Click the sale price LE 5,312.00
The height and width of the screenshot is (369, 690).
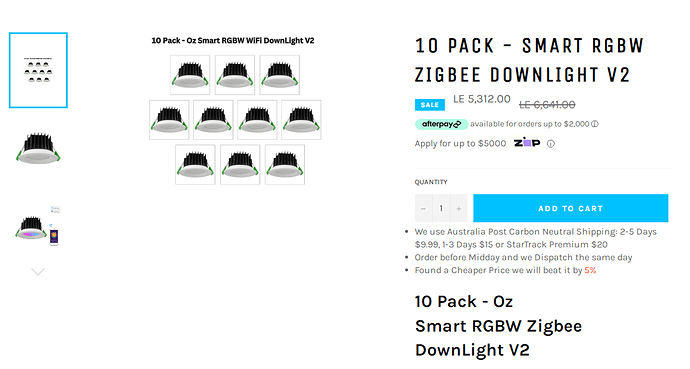tap(482, 99)
